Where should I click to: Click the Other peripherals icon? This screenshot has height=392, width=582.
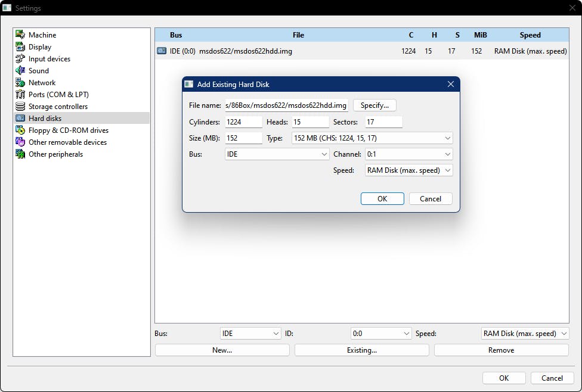[20, 154]
